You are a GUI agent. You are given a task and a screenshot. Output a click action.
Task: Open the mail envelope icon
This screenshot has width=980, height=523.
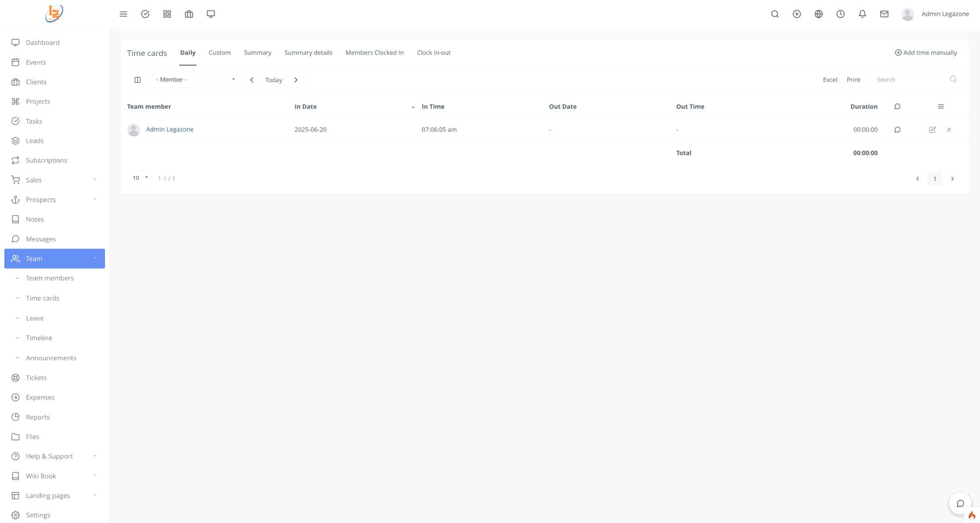tap(884, 14)
